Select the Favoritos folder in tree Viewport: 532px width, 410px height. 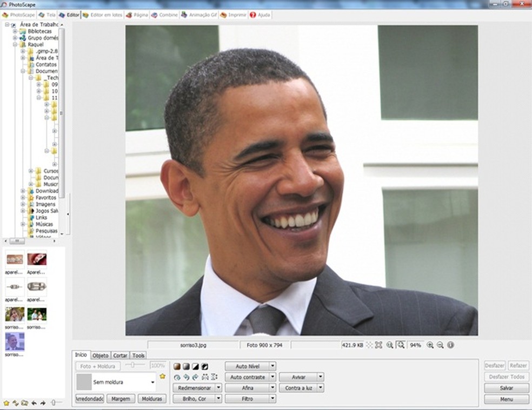tap(46, 197)
